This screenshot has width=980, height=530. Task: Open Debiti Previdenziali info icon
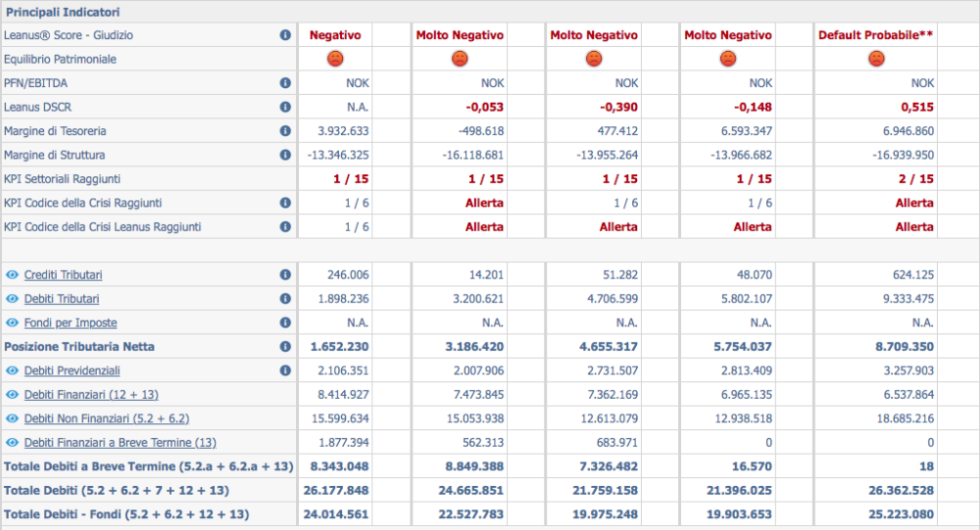[x=285, y=370]
